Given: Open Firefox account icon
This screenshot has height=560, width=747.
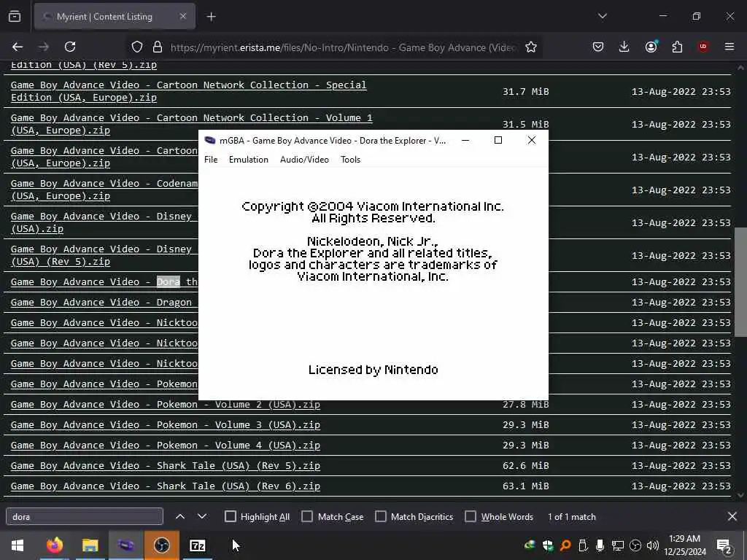Looking at the screenshot, I should point(651,47).
